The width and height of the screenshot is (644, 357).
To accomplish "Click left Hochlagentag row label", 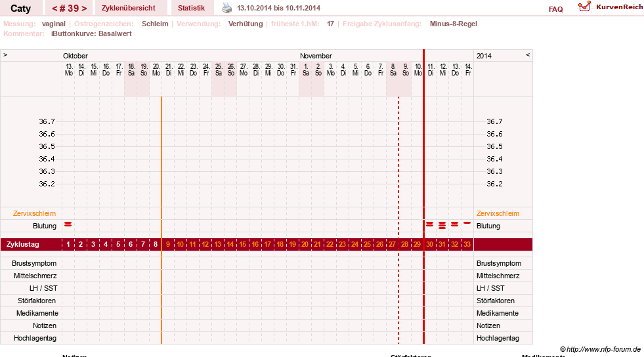I will click(x=35, y=338).
